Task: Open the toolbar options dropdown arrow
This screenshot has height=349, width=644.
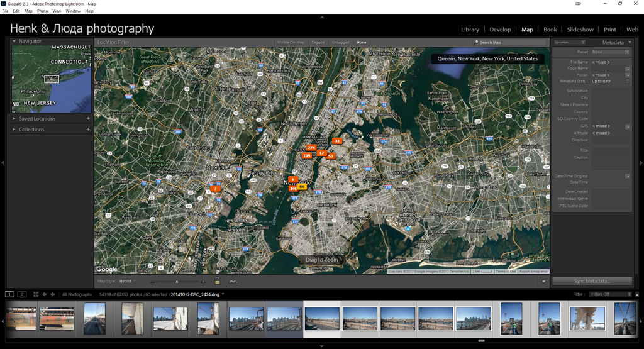Action: [544, 282]
